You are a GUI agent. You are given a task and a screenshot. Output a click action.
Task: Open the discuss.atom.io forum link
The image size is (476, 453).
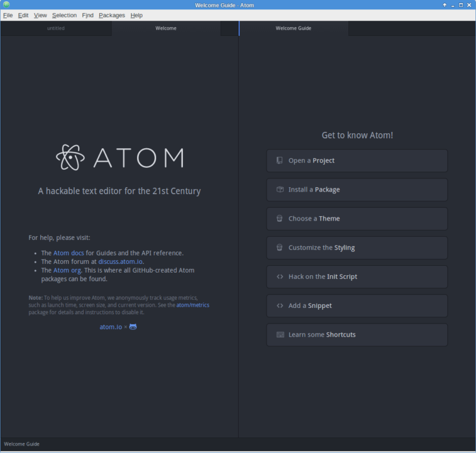pos(120,262)
